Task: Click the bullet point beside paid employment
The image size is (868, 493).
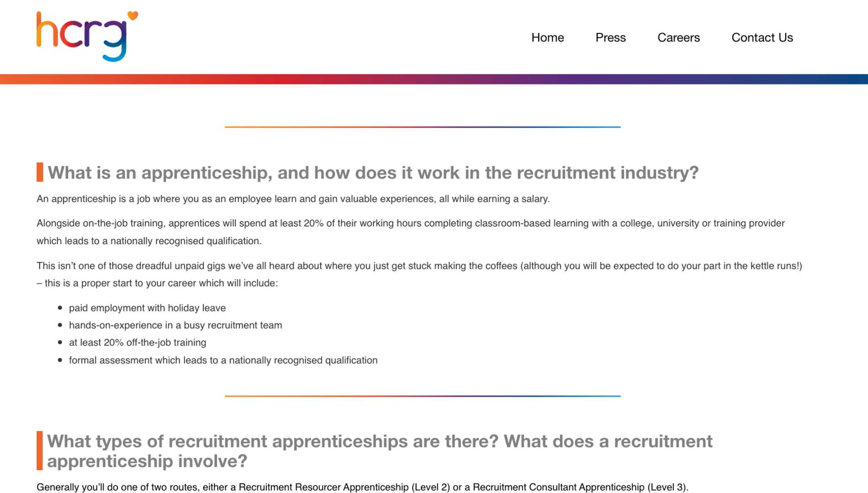Action: [60, 308]
